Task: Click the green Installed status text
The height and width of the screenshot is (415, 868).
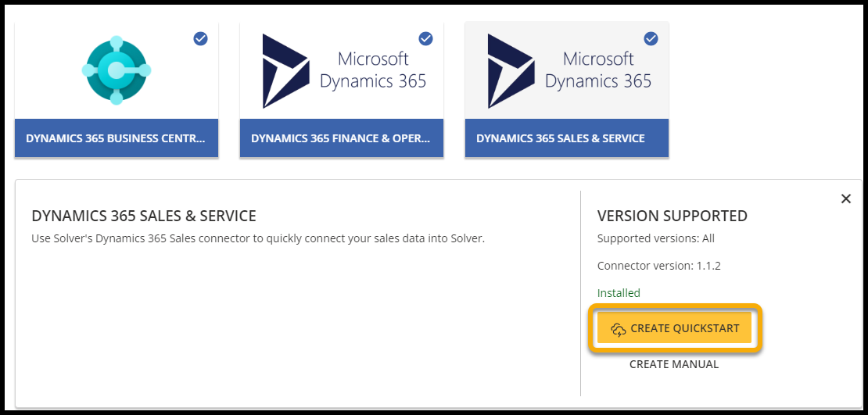Action: [x=619, y=293]
